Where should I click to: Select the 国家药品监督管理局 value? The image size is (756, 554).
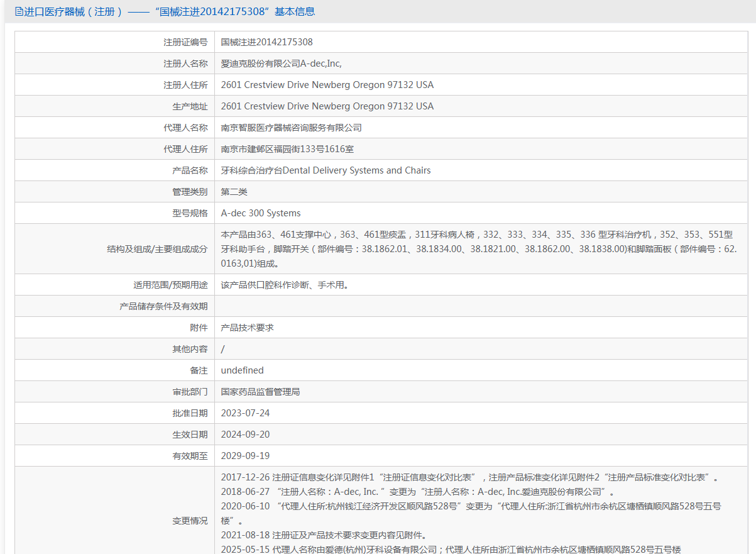(261, 392)
